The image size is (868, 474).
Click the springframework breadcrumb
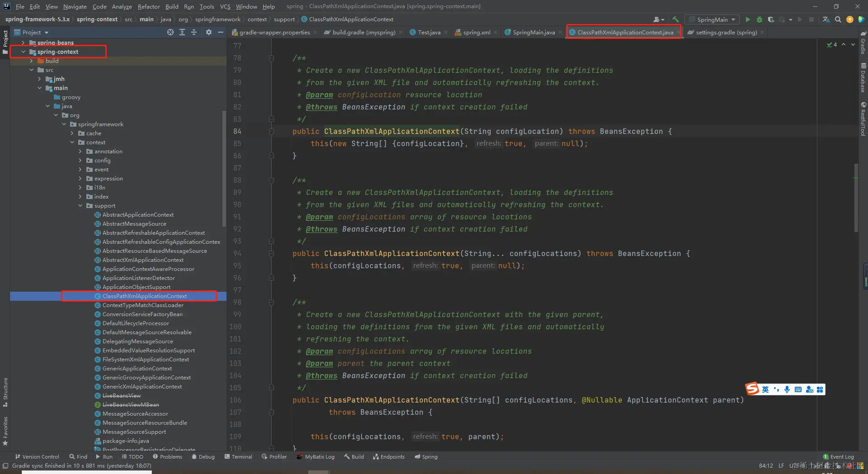(218, 19)
